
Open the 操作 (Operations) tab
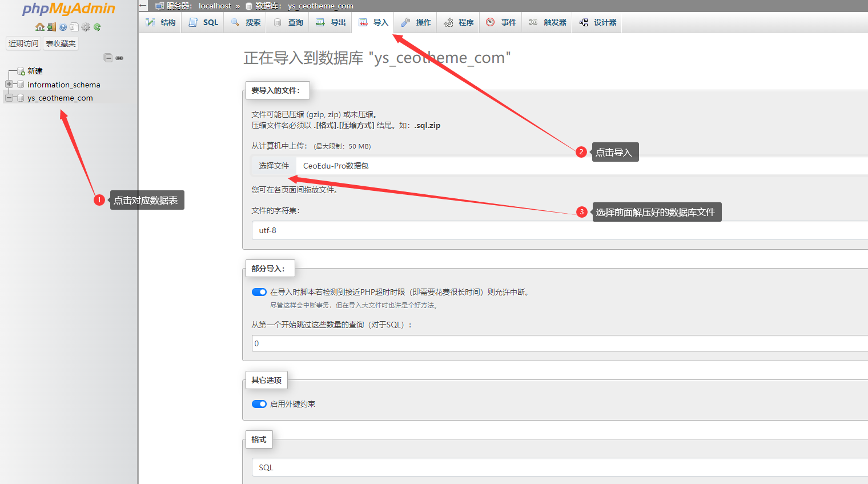(x=416, y=22)
